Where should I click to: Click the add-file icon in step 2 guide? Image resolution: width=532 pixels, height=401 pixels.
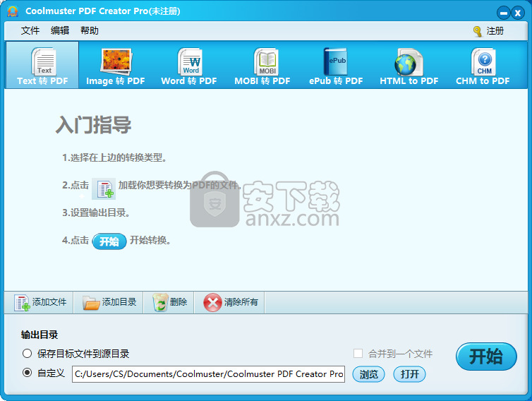104,188
